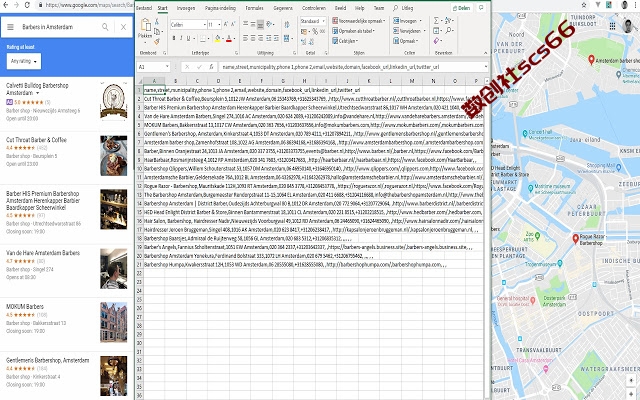Apply the percent style icon
The image size is (640, 400).
315,31
